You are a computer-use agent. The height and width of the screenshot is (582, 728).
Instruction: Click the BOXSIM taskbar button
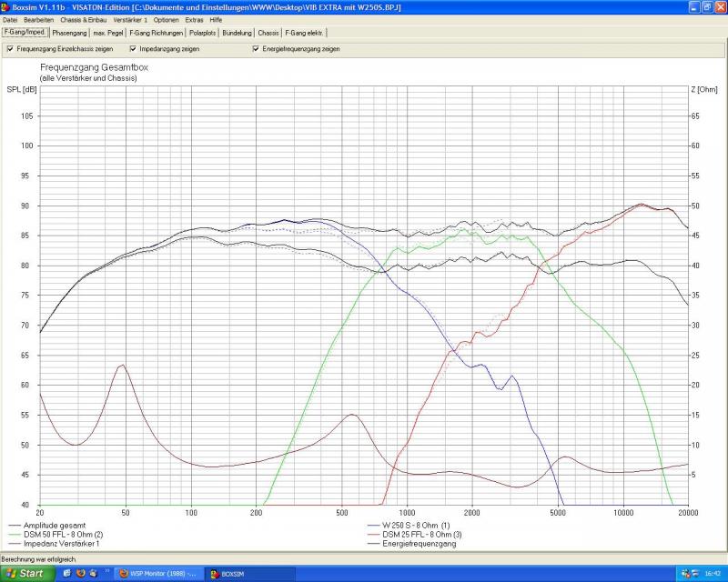pos(249,574)
